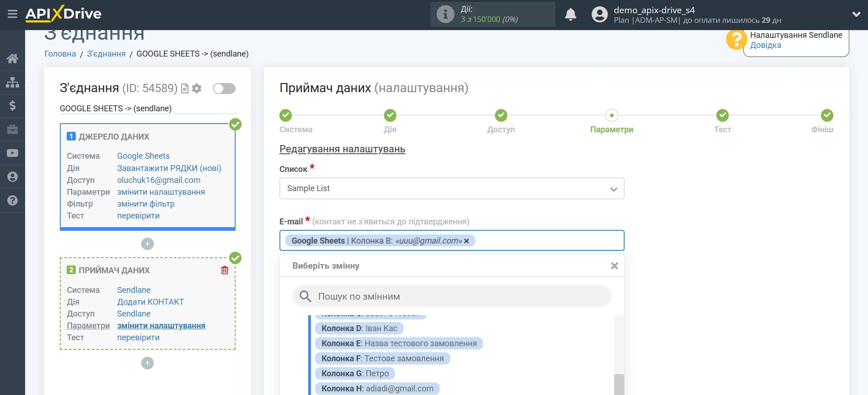Close the variable picker panel
The width and height of the screenshot is (868, 395).
point(615,266)
